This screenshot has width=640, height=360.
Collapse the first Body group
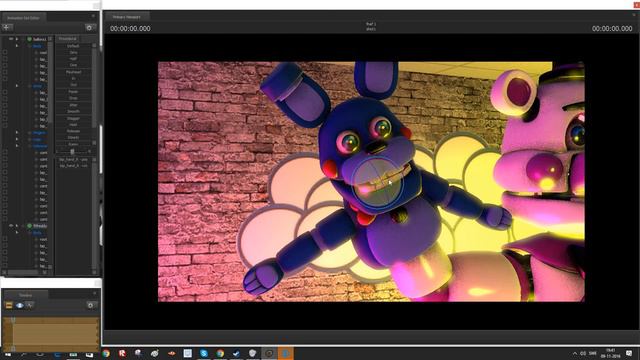(x=17, y=46)
